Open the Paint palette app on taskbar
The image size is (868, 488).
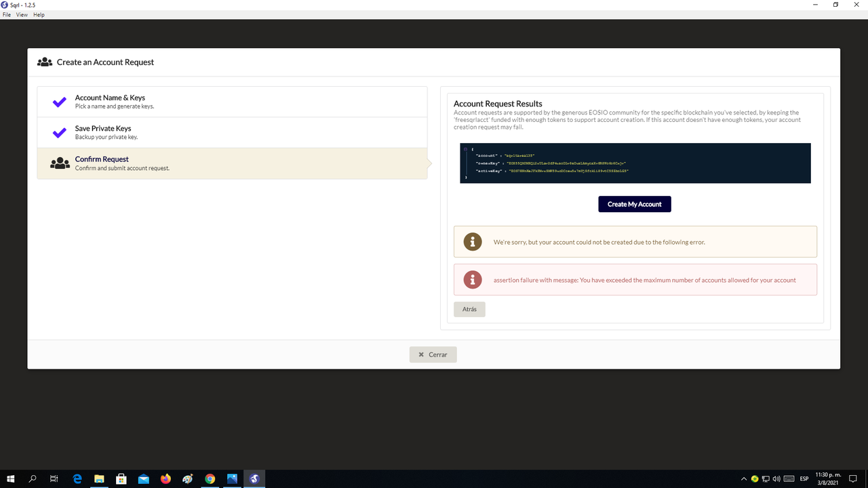(x=188, y=479)
